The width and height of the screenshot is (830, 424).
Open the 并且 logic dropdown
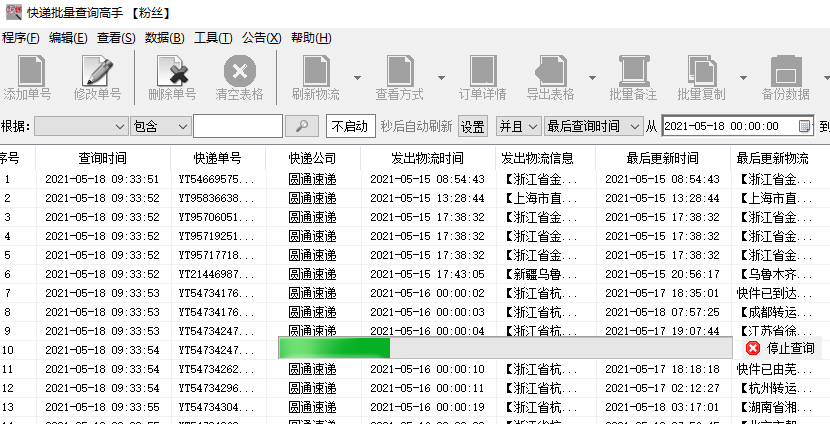(x=518, y=127)
